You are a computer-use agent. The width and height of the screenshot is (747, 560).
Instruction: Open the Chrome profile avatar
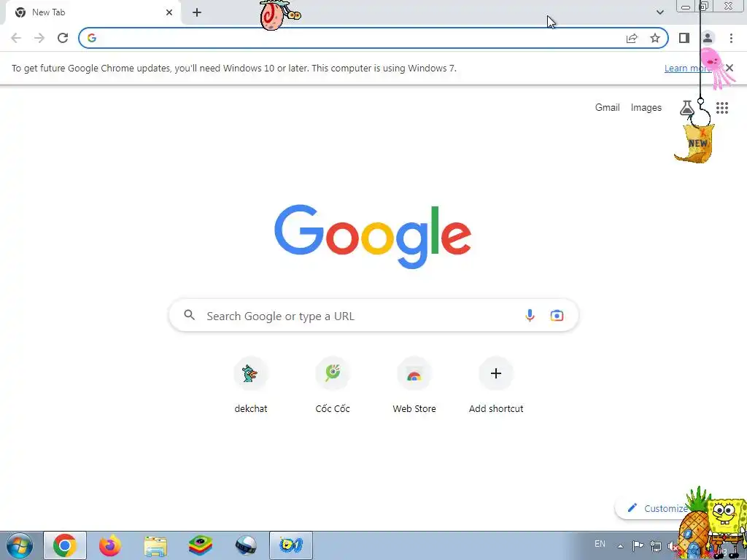tap(708, 38)
